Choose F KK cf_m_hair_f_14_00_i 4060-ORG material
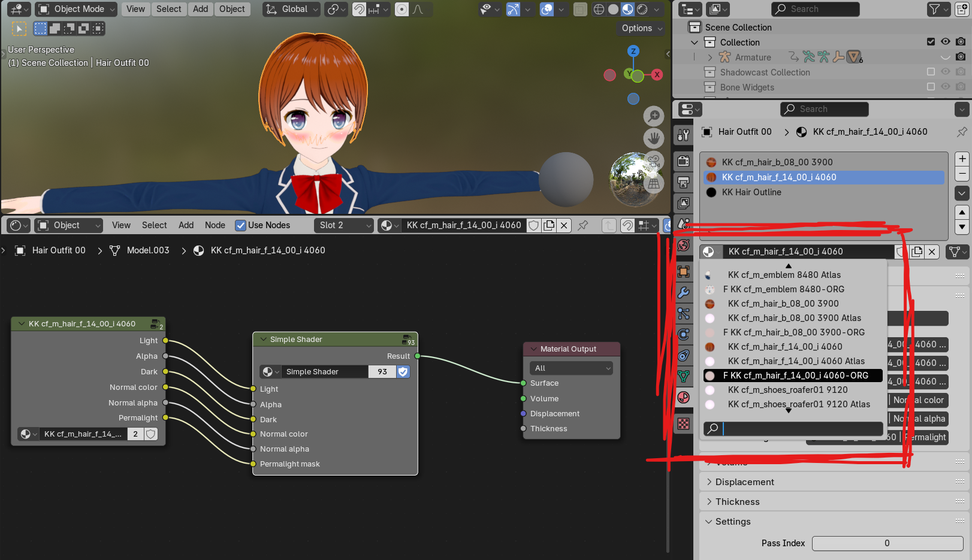 click(x=793, y=376)
